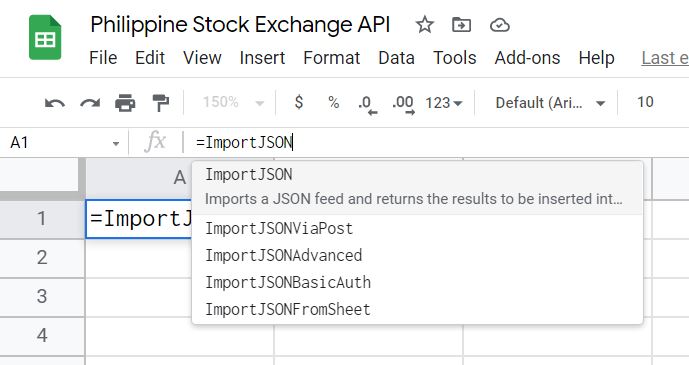Open the 150% zoom dropdown

pyautogui.click(x=233, y=103)
